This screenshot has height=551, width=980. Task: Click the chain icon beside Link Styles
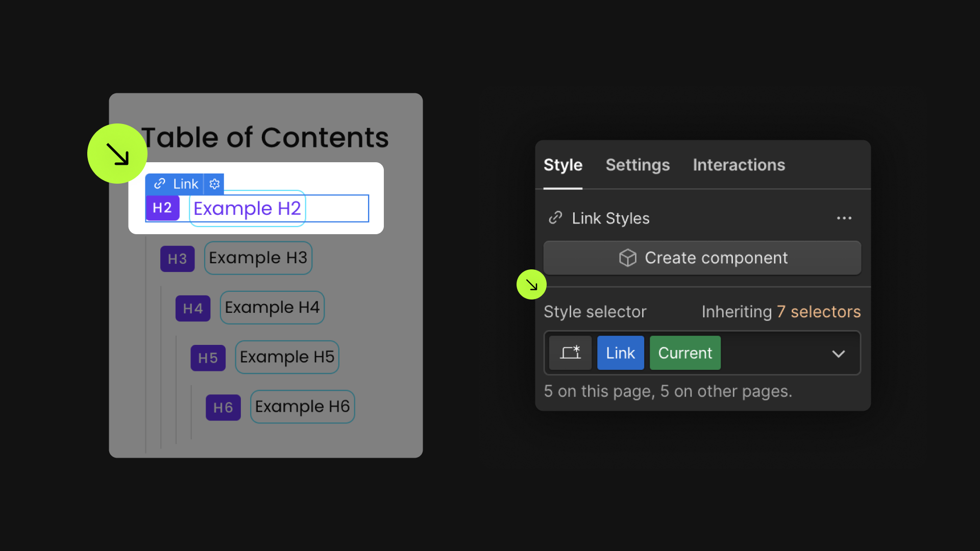pos(555,218)
